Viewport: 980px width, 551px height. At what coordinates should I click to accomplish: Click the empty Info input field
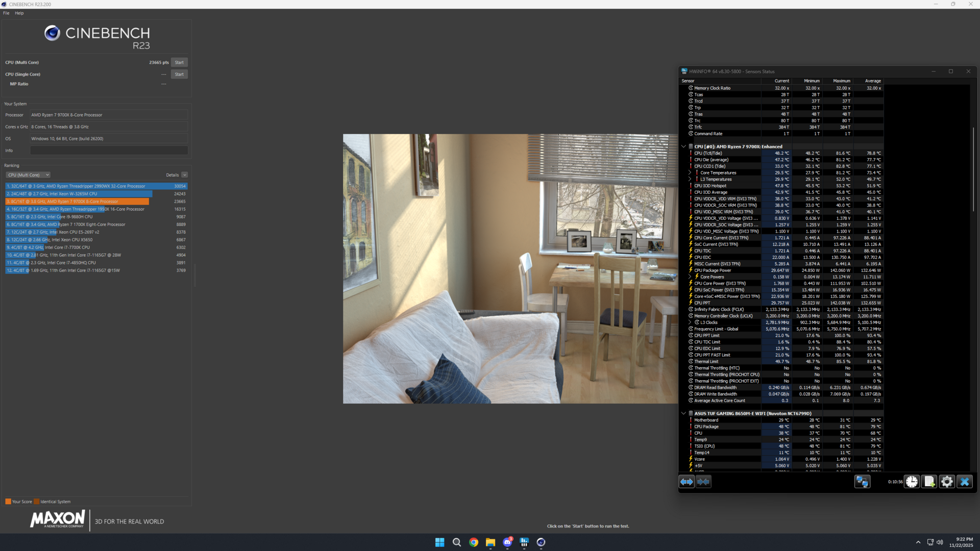[109, 151]
